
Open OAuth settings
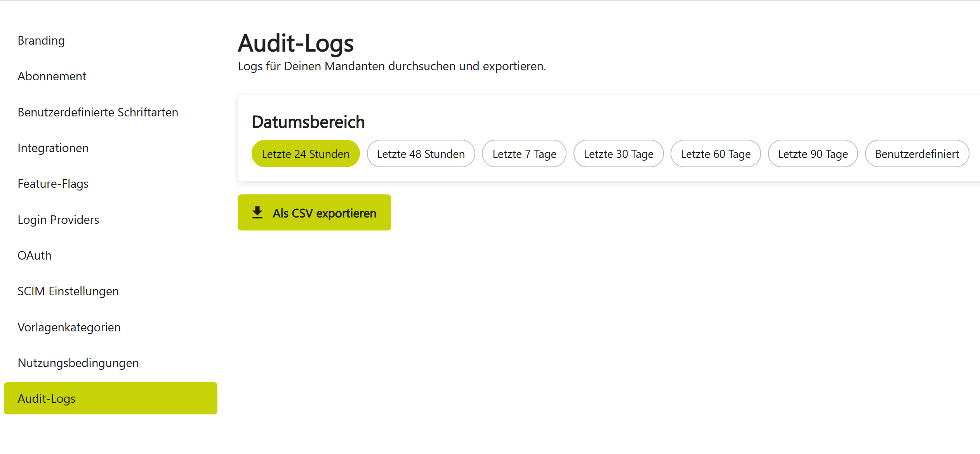[x=35, y=255]
